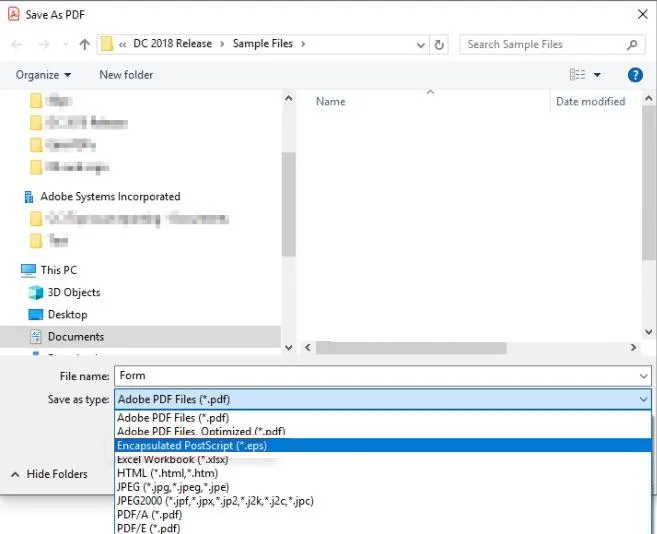Image resolution: width=657 pixels, height=534 pixels.
Task: Click the folder icon in address bar
Action: tap(107, 44)
